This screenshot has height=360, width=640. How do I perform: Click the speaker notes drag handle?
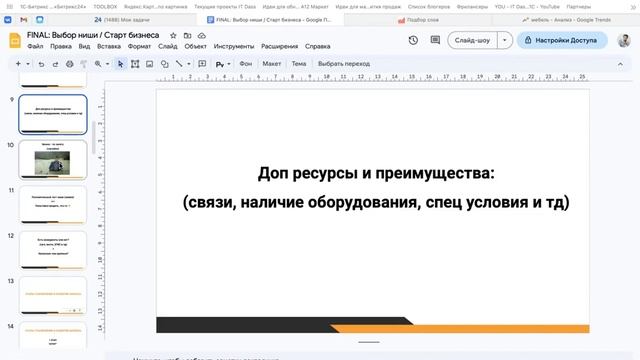tap(369, 342)
